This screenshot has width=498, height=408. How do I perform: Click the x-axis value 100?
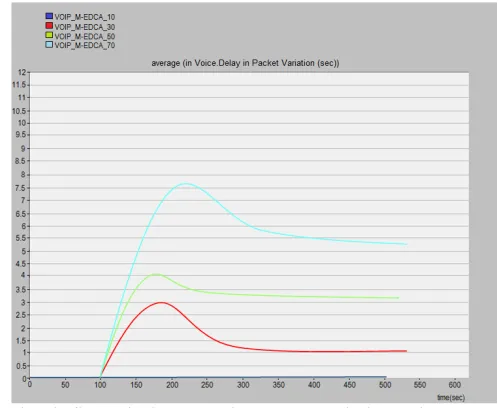[x=100, y=385]
